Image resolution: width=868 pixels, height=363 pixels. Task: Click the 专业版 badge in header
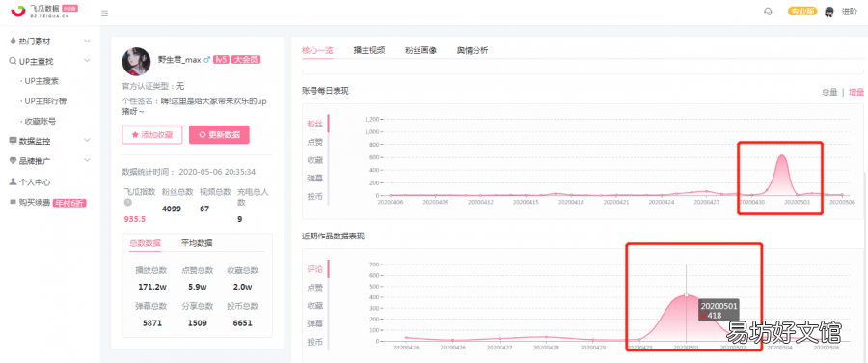(x=802, y=12)
